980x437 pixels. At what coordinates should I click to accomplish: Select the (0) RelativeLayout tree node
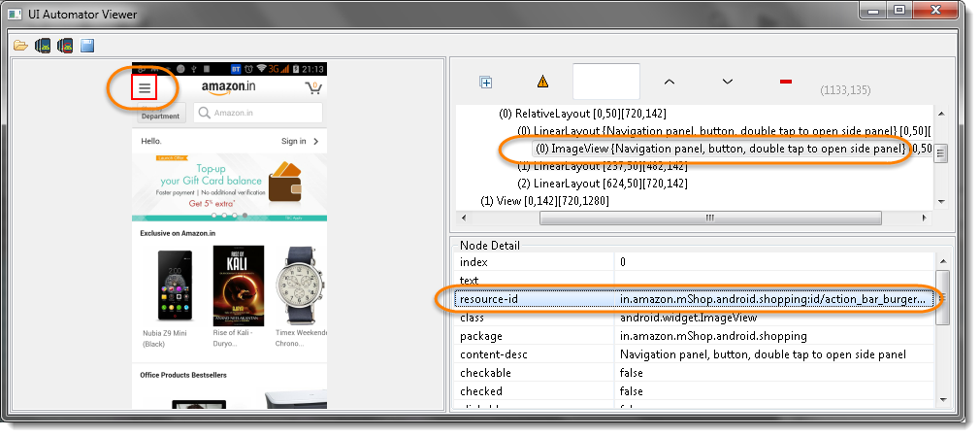pos(582,114)
